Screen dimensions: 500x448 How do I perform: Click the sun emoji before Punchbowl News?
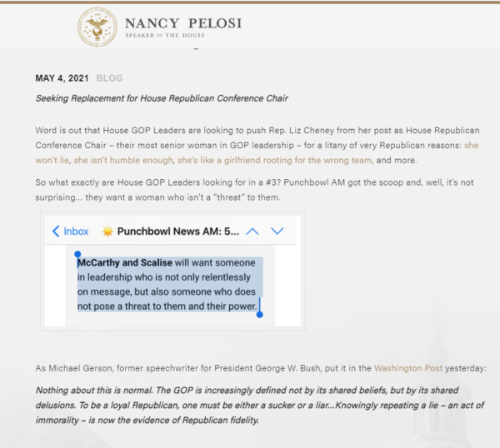107,231
